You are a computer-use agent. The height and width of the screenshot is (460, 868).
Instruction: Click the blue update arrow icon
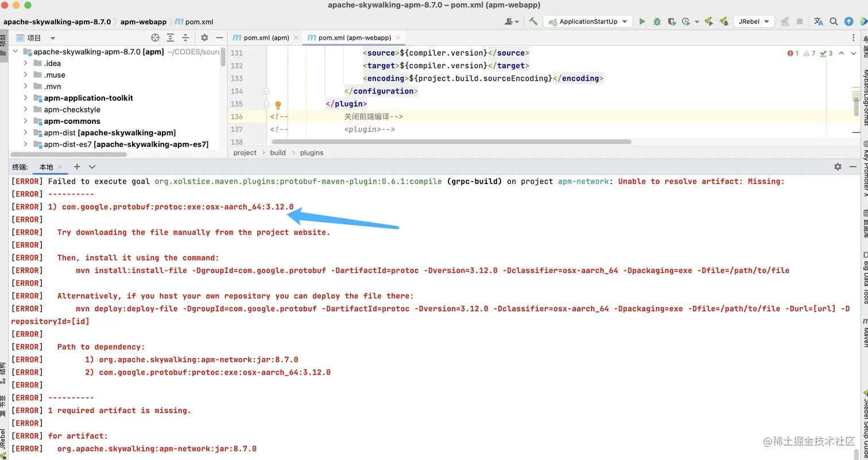click(x=849, y=22)
